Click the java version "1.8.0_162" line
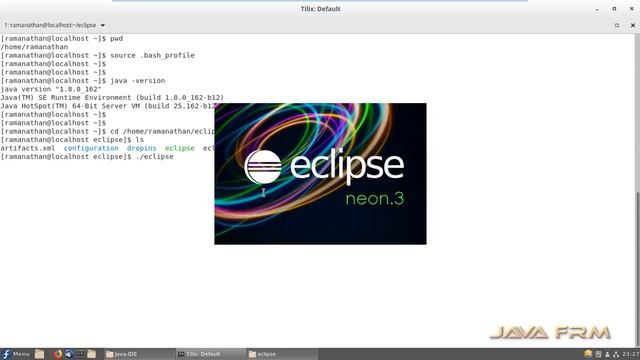Screen dimensions: 640x360 (51, 89)
